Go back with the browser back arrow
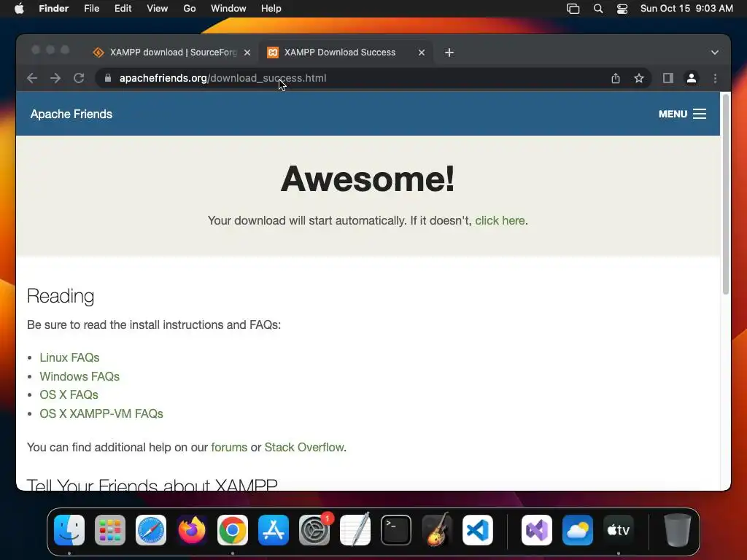 point(32,78)
